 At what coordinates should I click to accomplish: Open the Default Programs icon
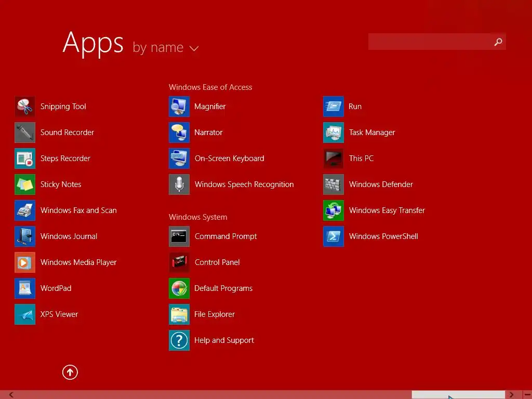pos(179,288)
